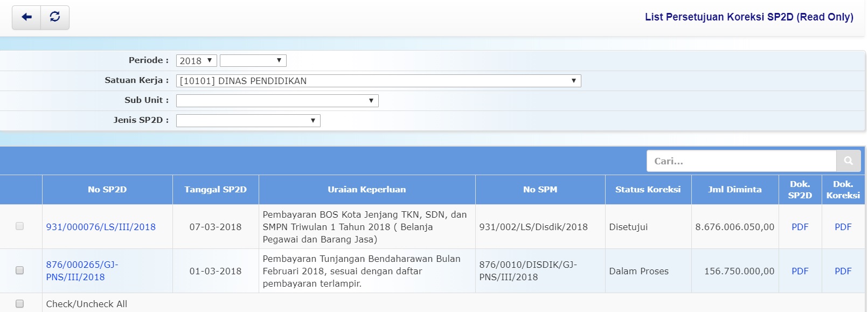
Task: Click the back arrow button
Action: point(26,17)
